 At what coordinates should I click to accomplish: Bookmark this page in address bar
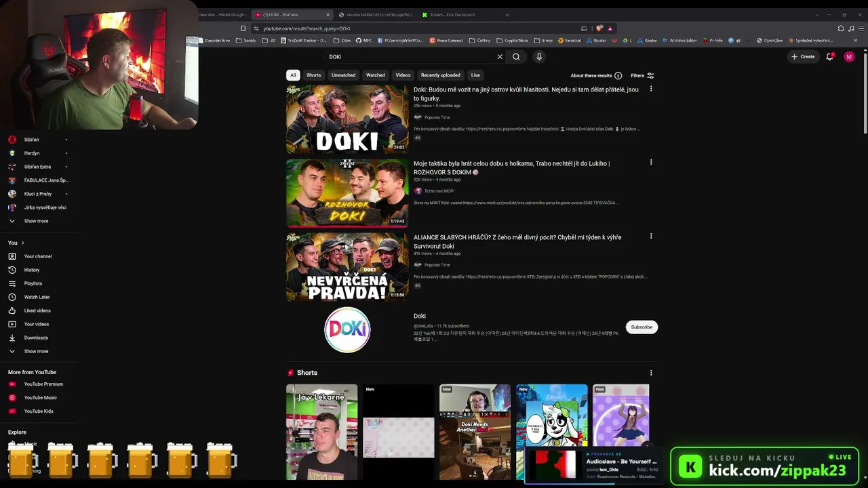click(243, 28)
